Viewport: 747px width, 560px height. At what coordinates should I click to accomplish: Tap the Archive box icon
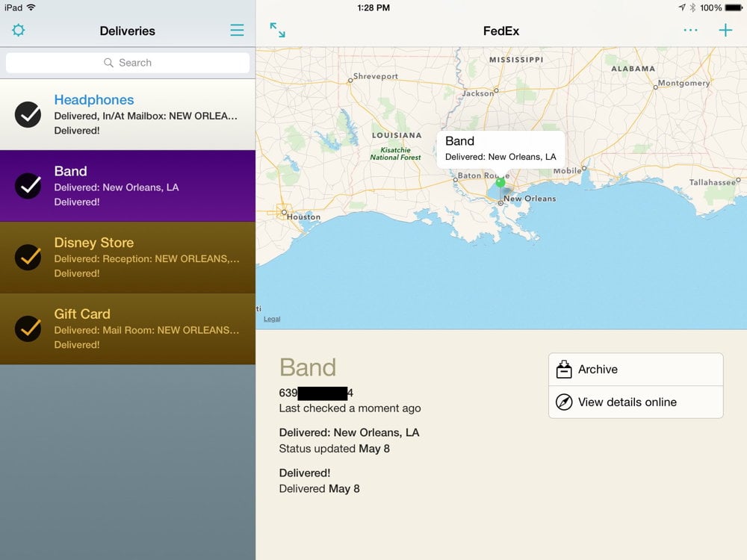[x=564, y=370]
